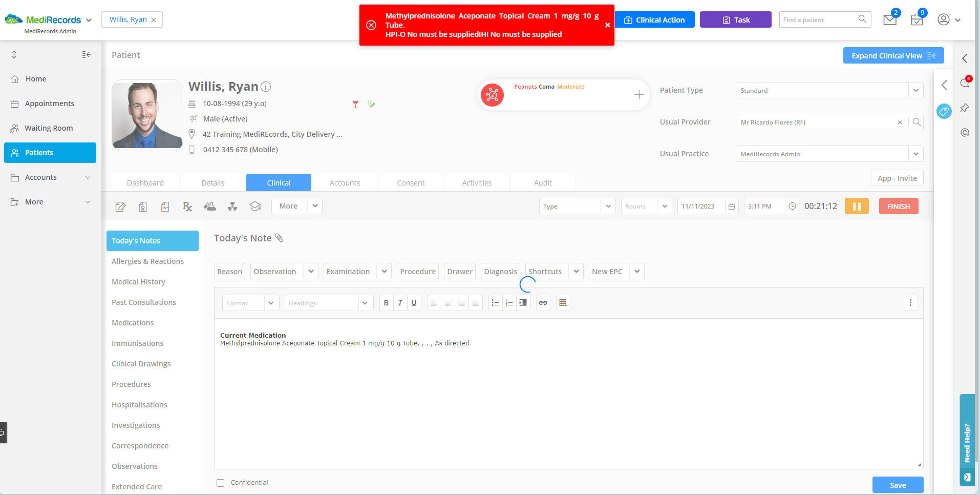Insert a table in the note editor
Image resolution: width=980 pixels, height=495 pixels.
563,303
